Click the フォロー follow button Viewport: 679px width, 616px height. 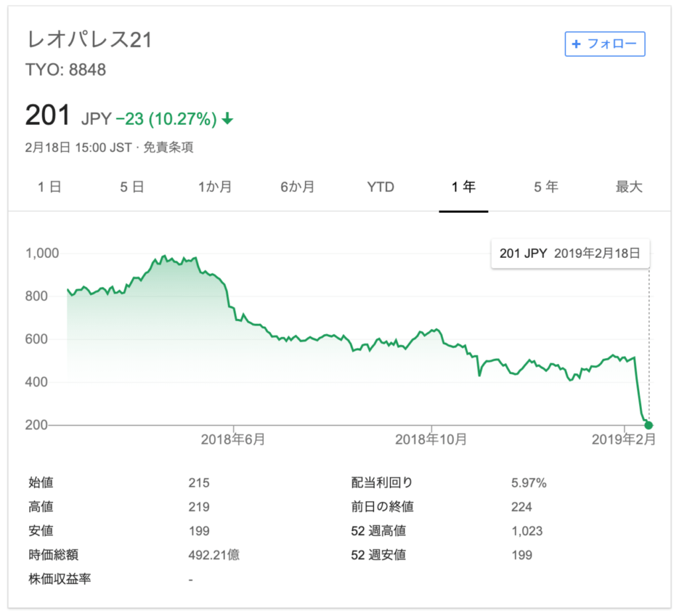click(605, 44)
